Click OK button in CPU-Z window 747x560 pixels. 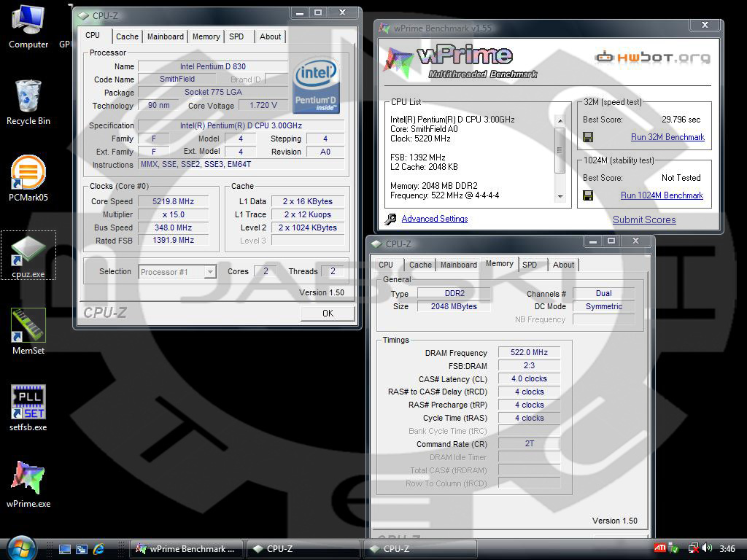tap(328, 314)
